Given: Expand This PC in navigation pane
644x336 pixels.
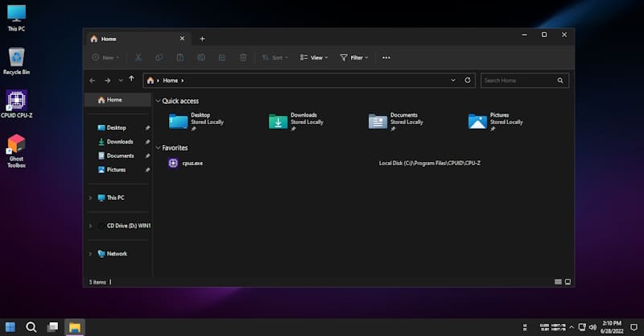Looking at the screenshot, I should coord(89,197).
